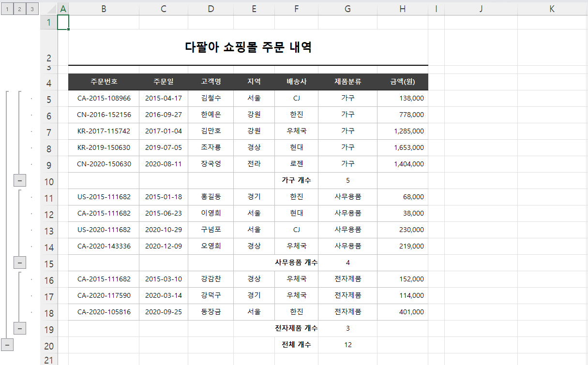Screen dimensions: 588x365
Task: Collapse the 전자제품 group outline
Action: (x=20, y=328)
